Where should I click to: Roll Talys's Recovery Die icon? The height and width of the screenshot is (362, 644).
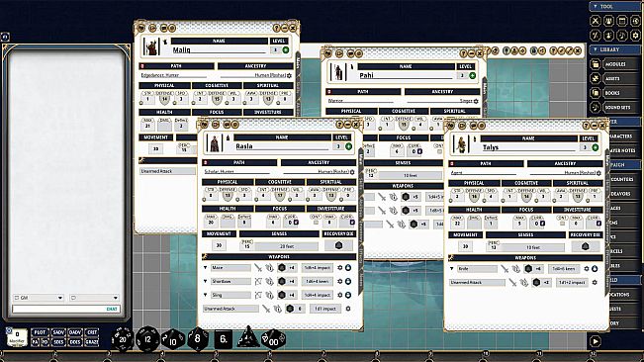(585, 246)
